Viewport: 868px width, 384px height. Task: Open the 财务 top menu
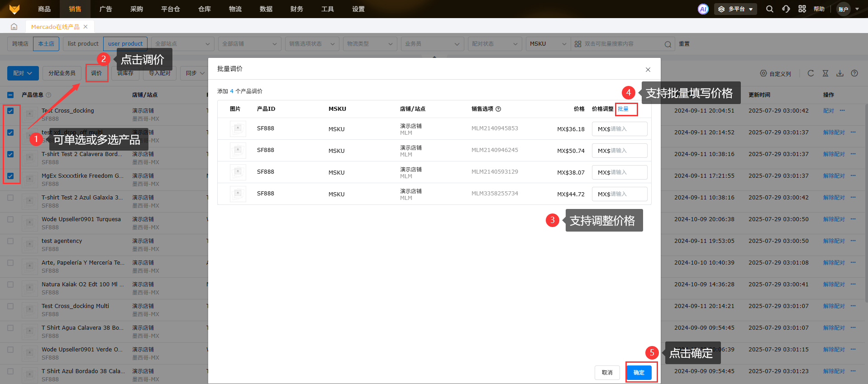click(x=296, y=9)
